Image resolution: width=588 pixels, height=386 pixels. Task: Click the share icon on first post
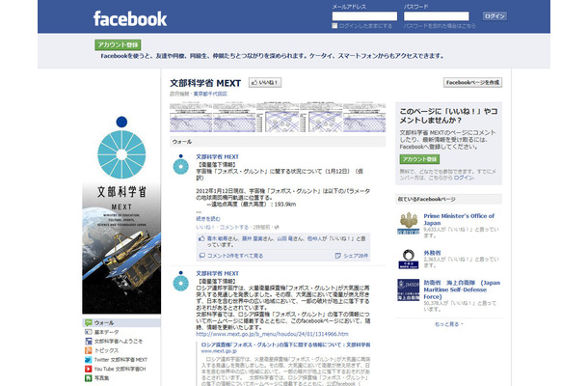point(337,256)
